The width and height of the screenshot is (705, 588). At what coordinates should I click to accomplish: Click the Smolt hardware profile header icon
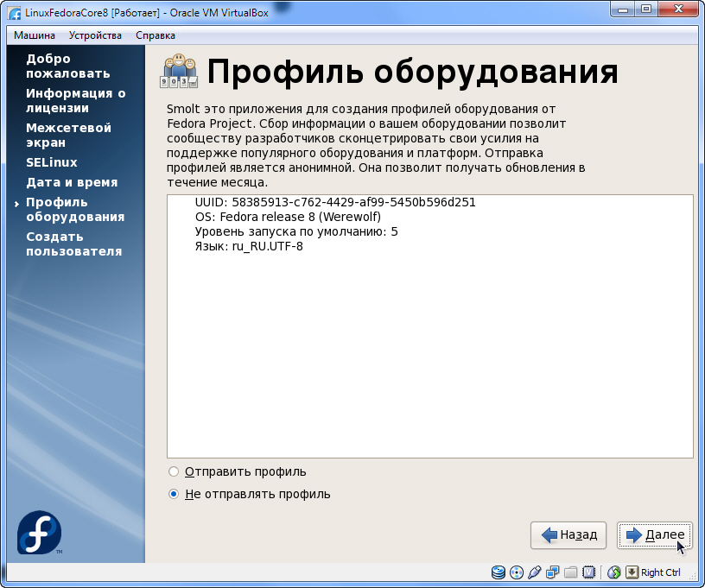[x=179, y=71]
